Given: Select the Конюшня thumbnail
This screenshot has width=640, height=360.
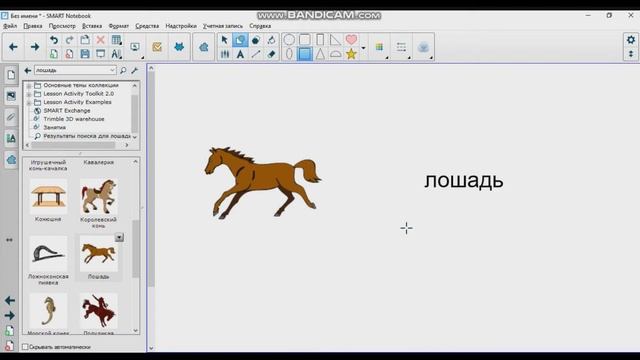Looking at the screenshot, I should tap(48, 196).
